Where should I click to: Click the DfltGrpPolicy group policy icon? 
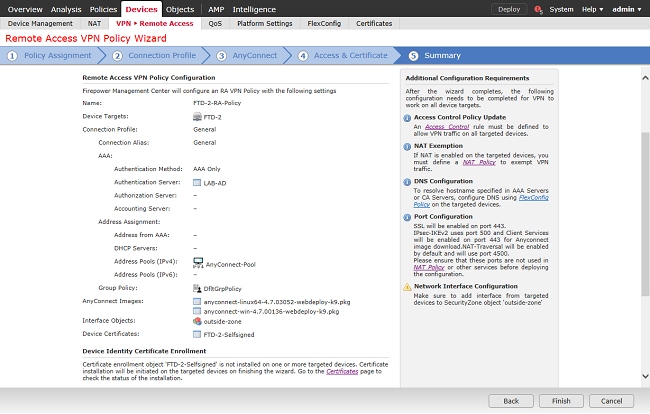tap(196, 287)
